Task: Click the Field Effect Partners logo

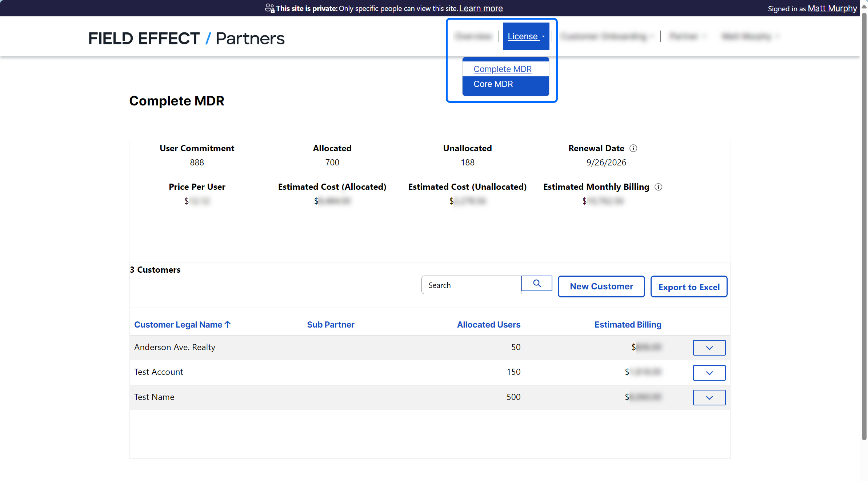Action: [186, 39]
